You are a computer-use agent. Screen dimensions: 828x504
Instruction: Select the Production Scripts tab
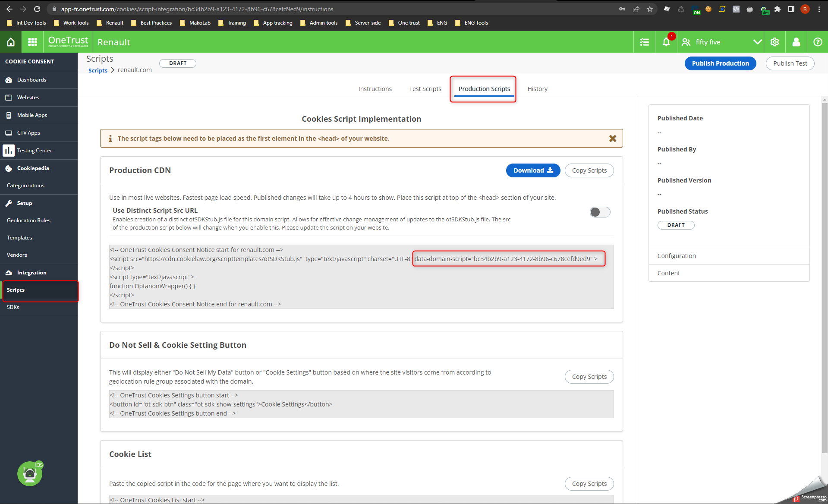484,89
